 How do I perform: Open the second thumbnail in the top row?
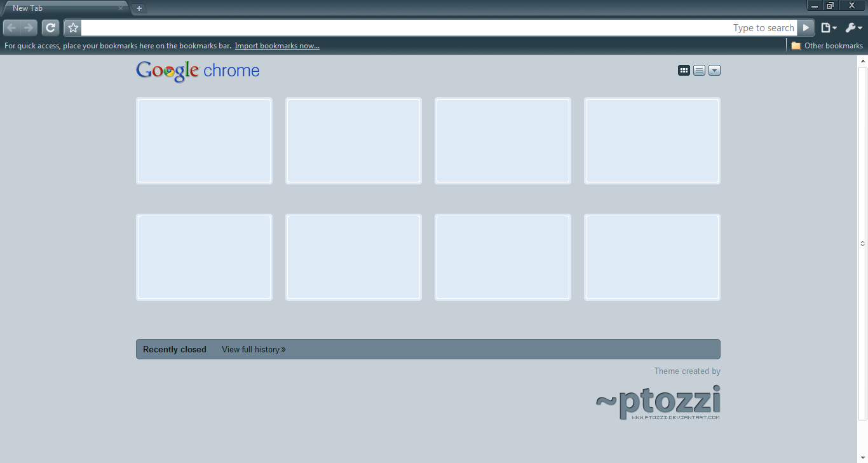click(353, 141)
